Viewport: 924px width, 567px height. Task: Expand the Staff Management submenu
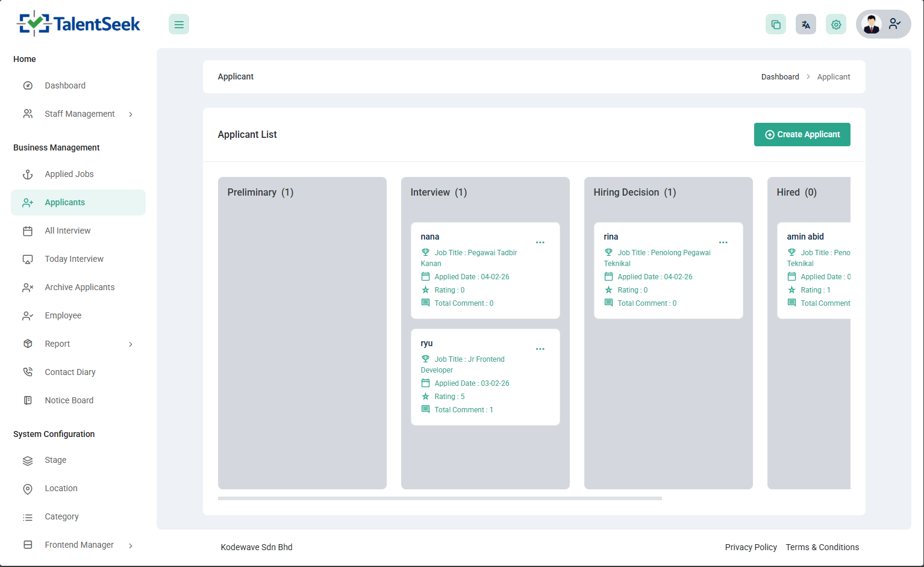coord(131,114)
